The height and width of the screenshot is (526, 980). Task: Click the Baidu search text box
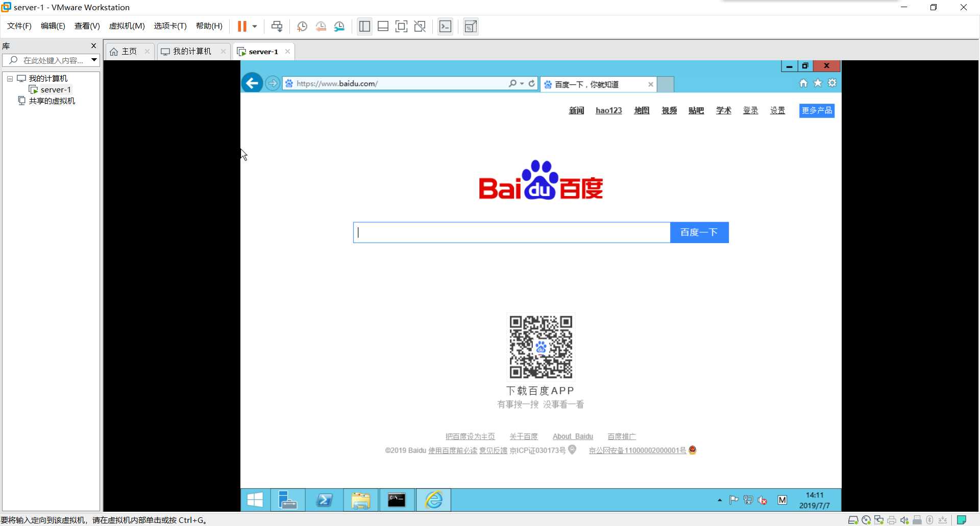(511, 232)
